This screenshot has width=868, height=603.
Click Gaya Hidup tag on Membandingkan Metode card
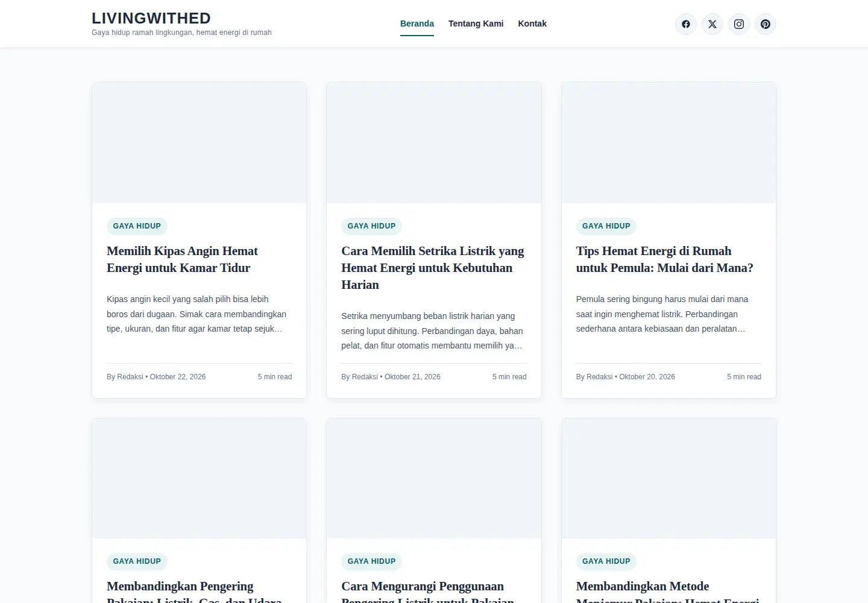(606, 561)
